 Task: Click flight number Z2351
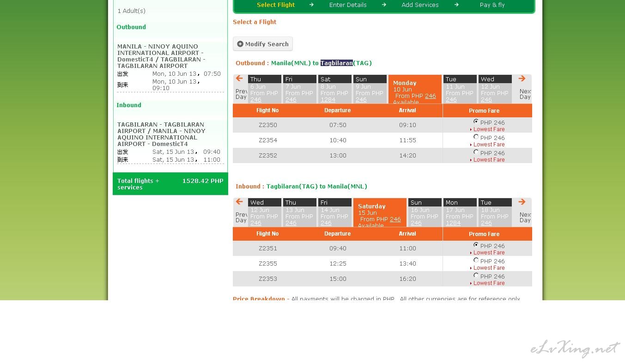click(x=268, y=249)
